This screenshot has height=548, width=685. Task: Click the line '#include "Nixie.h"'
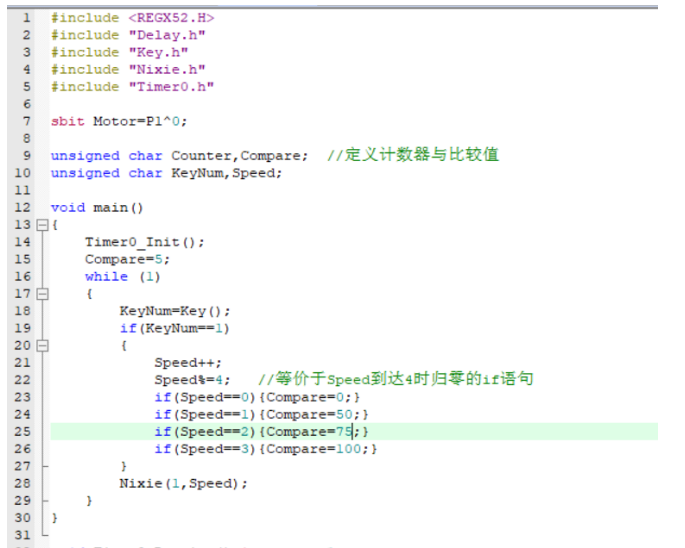point(128,69)
